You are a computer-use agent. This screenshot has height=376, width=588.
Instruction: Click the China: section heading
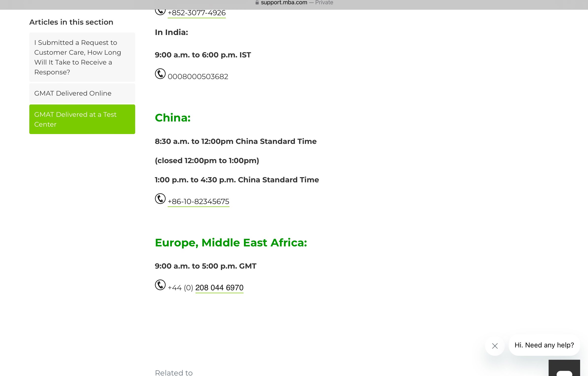pyautogui.click(x=173, y=118)
